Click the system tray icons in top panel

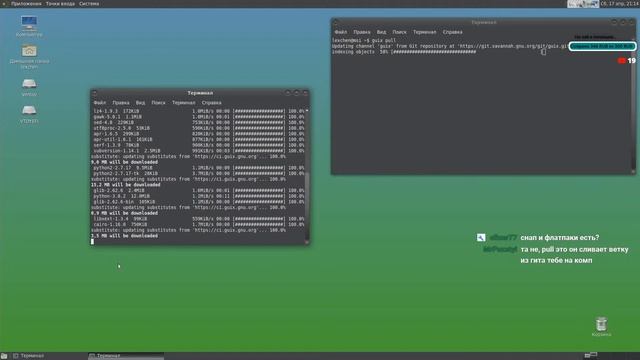[583, 4]
